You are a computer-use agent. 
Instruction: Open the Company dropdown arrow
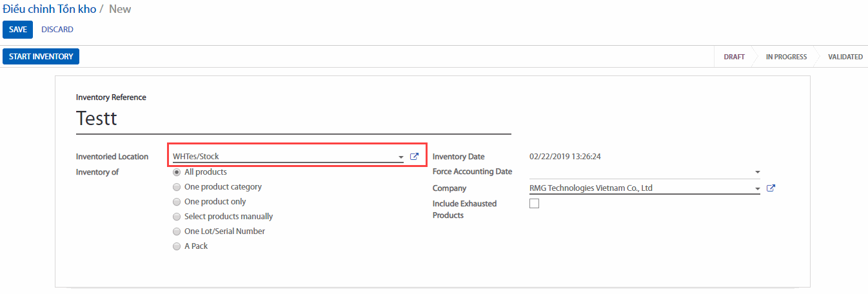(757, 189)
